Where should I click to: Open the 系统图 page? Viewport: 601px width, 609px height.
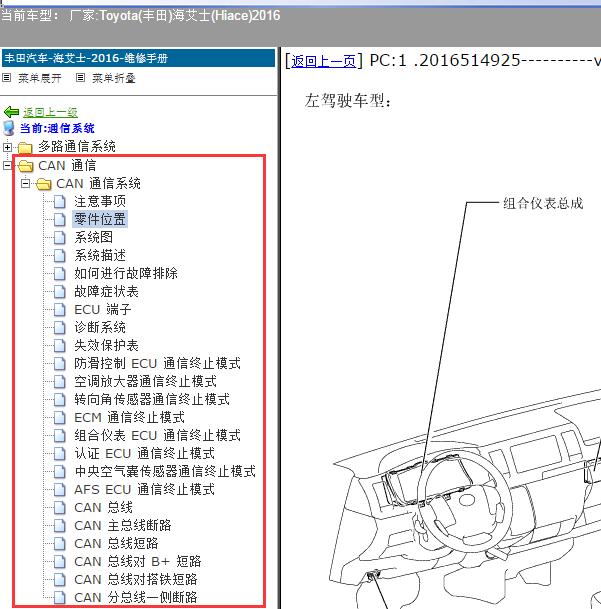[x=94, y=237]
